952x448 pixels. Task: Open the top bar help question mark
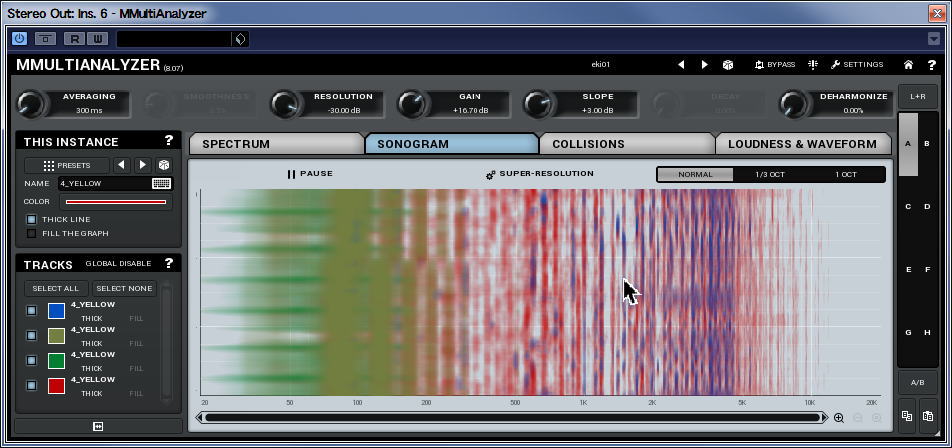point(931,64)
